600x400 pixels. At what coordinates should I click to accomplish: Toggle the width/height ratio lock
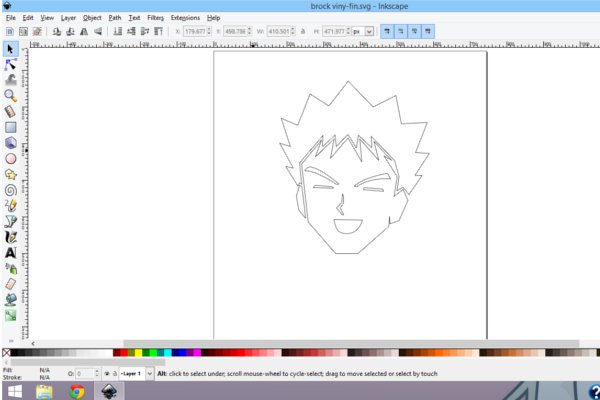coord(303,31)
